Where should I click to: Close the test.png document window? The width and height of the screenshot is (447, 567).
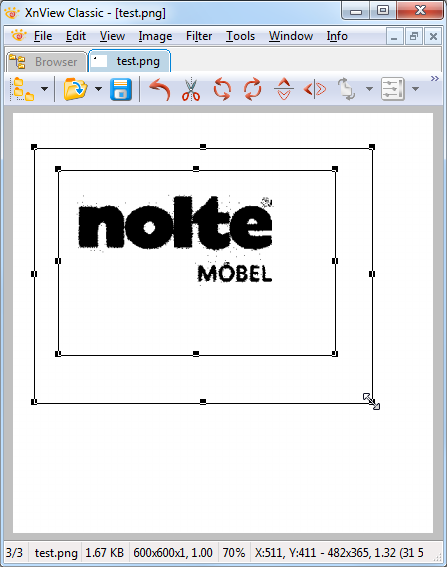point(433,37)
